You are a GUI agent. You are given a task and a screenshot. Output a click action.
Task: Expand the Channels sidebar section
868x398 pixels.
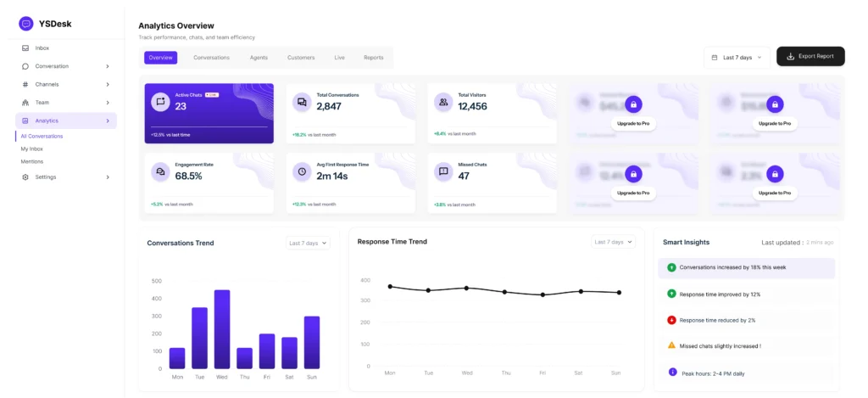[107, 84]
